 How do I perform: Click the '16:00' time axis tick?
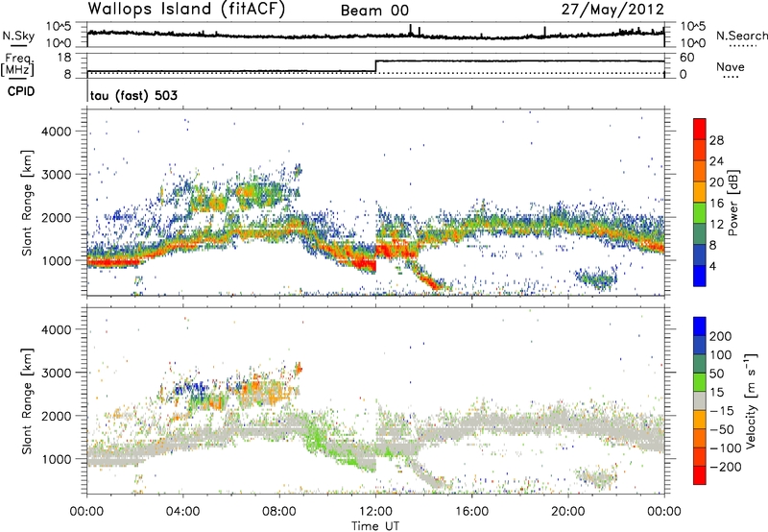471,512
